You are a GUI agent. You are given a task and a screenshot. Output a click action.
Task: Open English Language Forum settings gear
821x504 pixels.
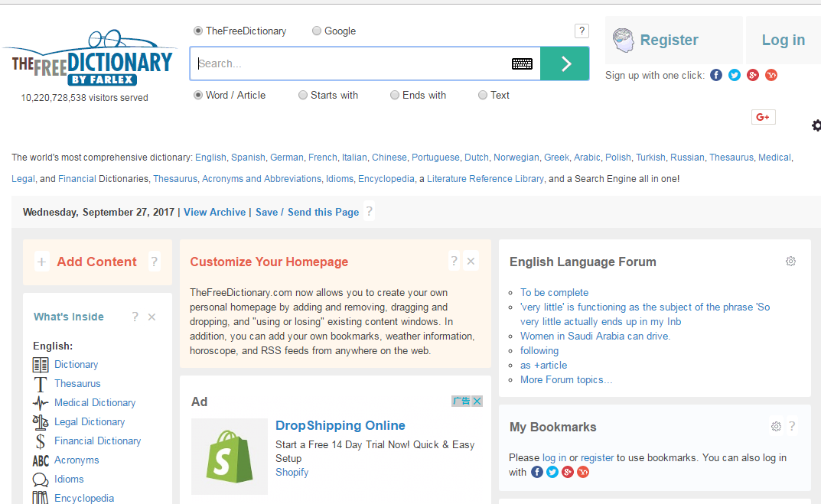pyautogui.click(x=790, y=261)
